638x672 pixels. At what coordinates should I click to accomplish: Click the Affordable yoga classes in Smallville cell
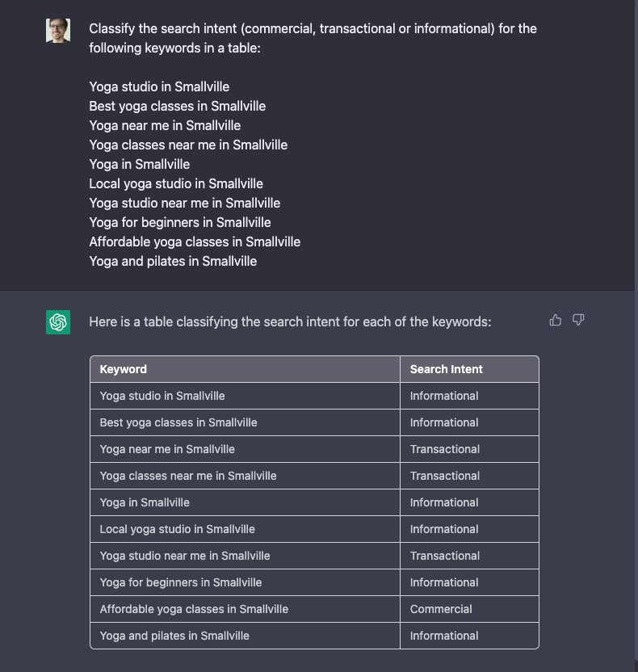click(x=194, y=609)
